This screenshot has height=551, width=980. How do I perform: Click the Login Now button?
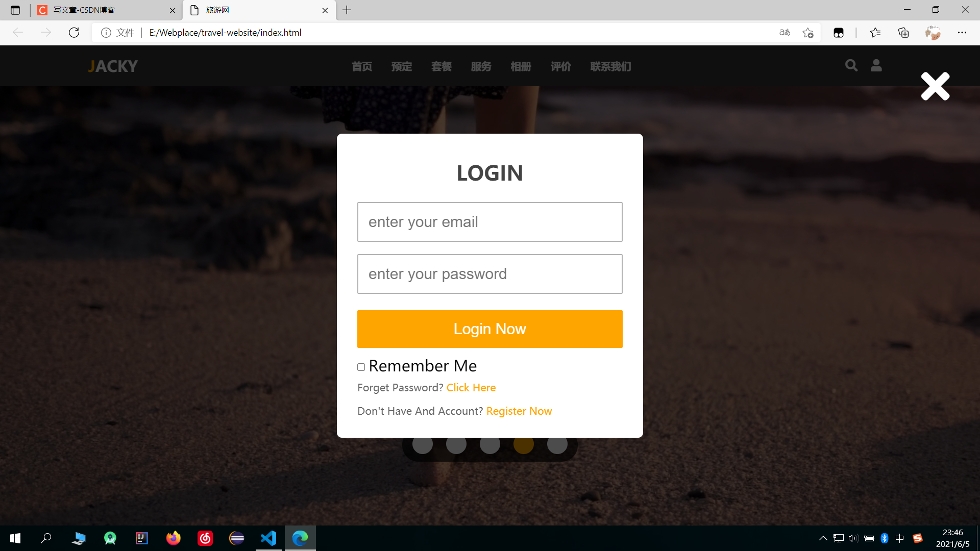[x=490, y=329]
